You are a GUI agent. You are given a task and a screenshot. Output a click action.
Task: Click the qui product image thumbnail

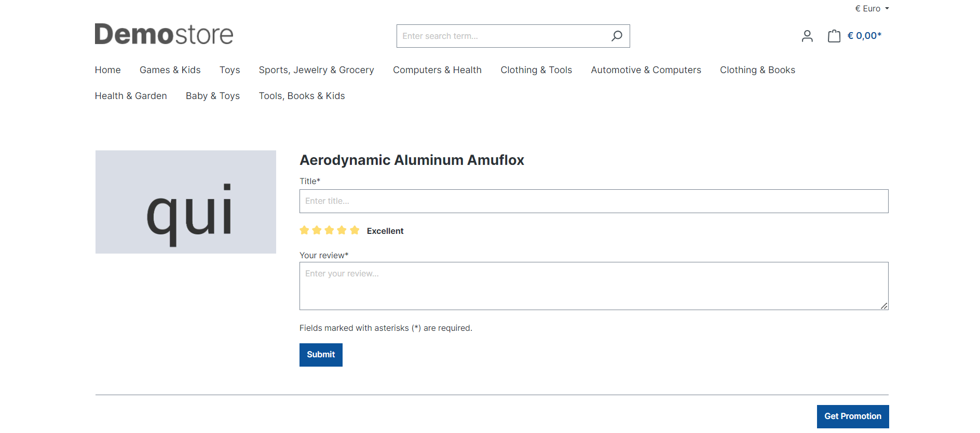[186, 202]
